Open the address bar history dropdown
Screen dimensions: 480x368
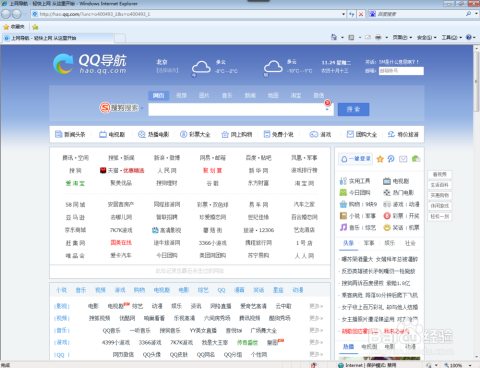[x=343, y=14]
